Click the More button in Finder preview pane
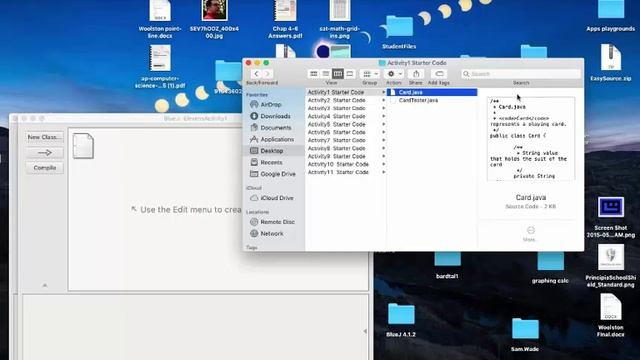This screenshot has width=640, height=360. (531, 234)
